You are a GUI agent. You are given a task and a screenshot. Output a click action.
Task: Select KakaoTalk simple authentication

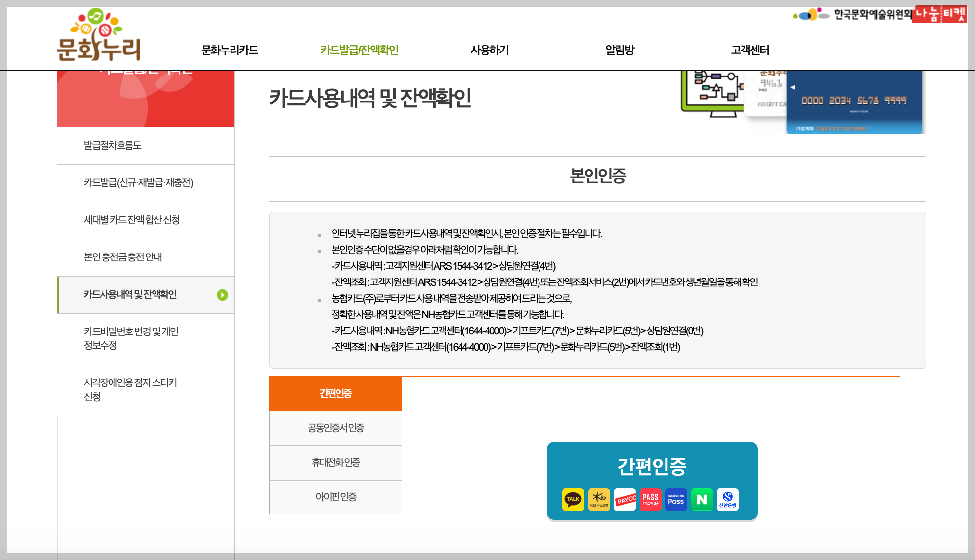point(572,499)
